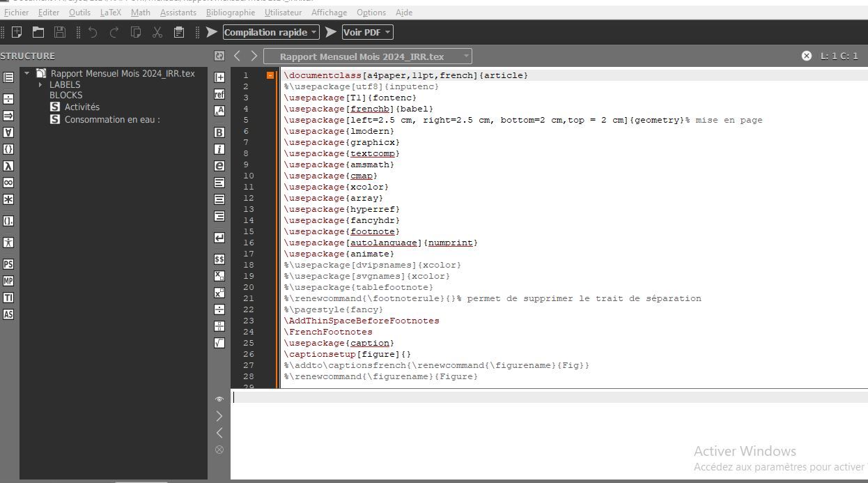Insert a square root
This screenshot has width=868, height=483.
(219, 343)
